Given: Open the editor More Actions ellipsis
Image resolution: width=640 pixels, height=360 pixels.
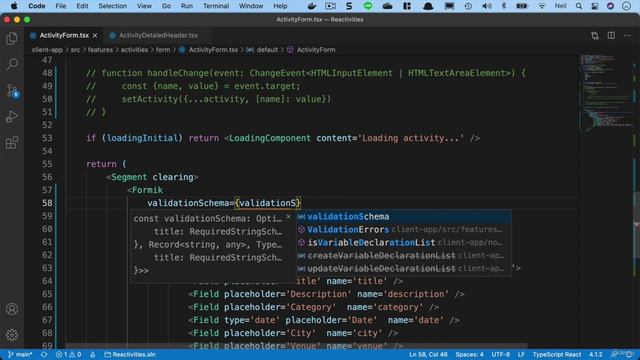Looking at the screenshot, I should coord(627,36).
